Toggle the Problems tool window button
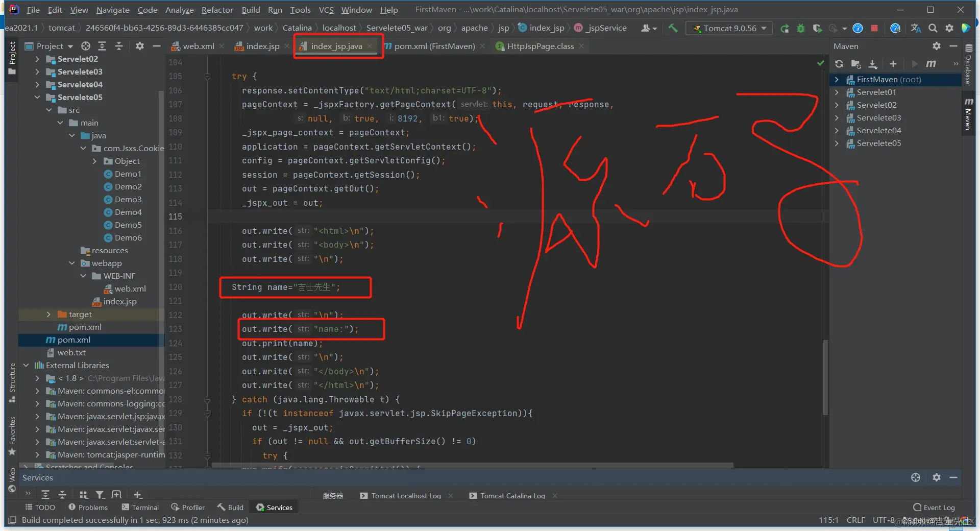Viewport: 980px width, 531px height. coord(88,508)
